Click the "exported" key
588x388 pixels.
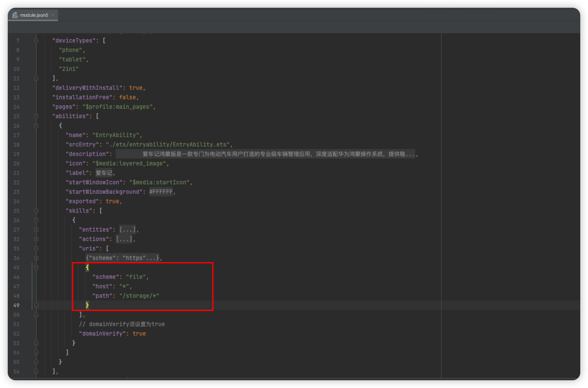point(82,201)
